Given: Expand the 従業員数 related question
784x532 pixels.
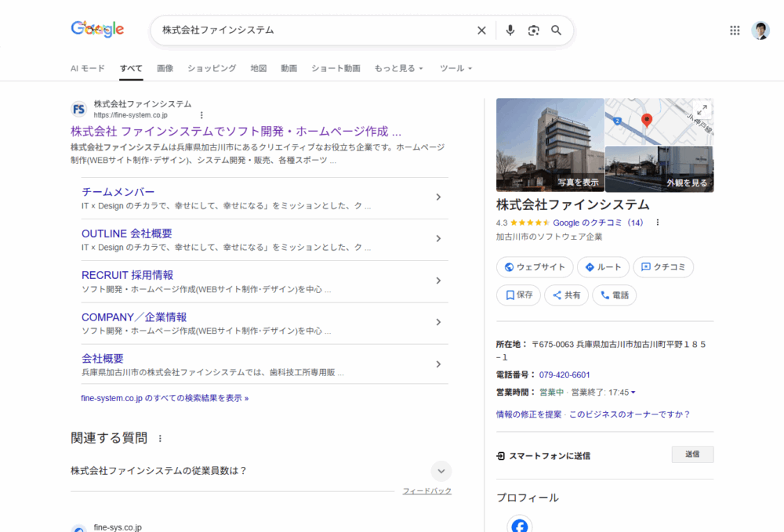Looking at the screenshot, I should click(x=441, y=471).
